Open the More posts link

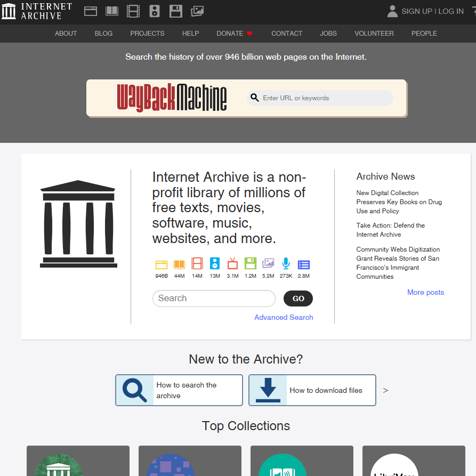[x=425, y=292]
